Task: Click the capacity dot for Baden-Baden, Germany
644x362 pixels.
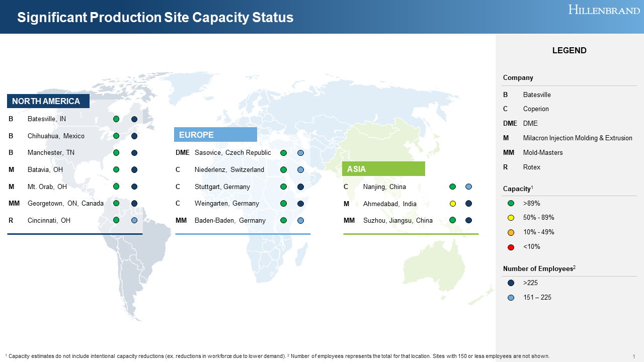Action: click(283, 220)
